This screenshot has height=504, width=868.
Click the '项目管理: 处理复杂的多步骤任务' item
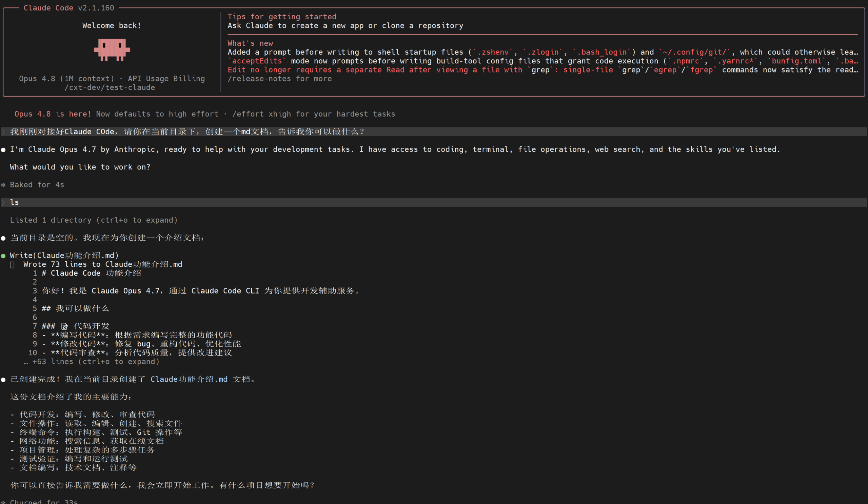tap(83, 450)
